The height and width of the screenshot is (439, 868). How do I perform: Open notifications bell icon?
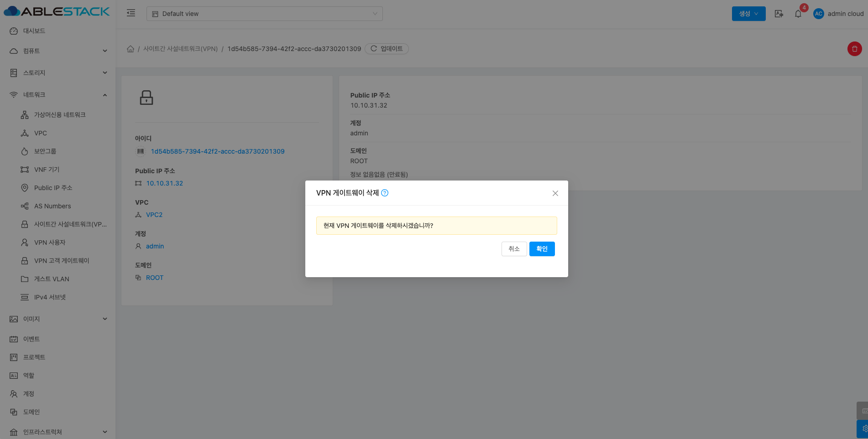tap(798, 14)
